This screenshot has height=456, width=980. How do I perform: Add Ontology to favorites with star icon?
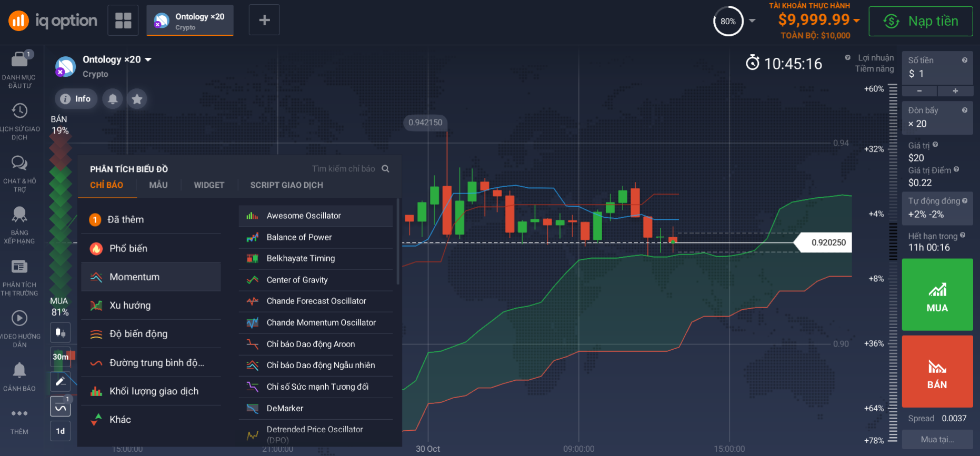(137, 99)
